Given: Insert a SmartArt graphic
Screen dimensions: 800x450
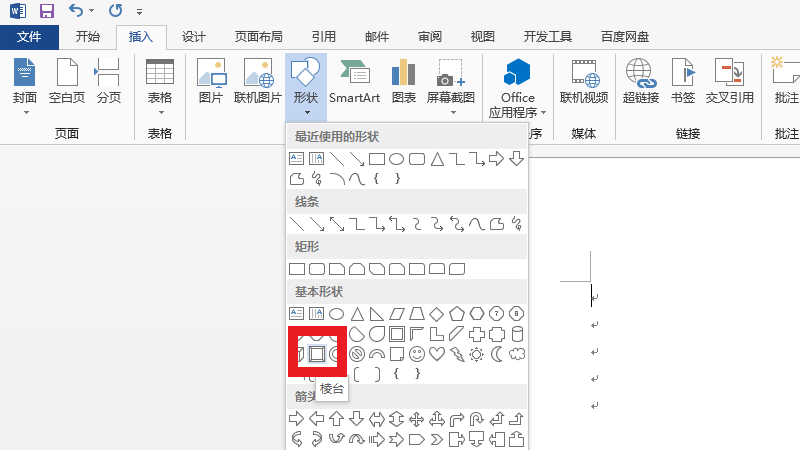Looking at the screenshot, I should click(353, 82).
